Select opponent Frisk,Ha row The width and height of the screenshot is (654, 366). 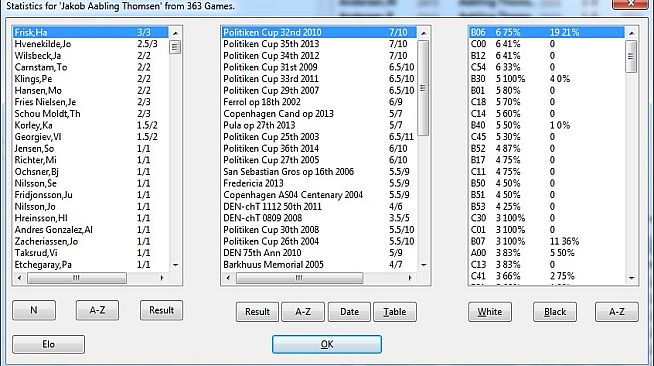[91, 32]
